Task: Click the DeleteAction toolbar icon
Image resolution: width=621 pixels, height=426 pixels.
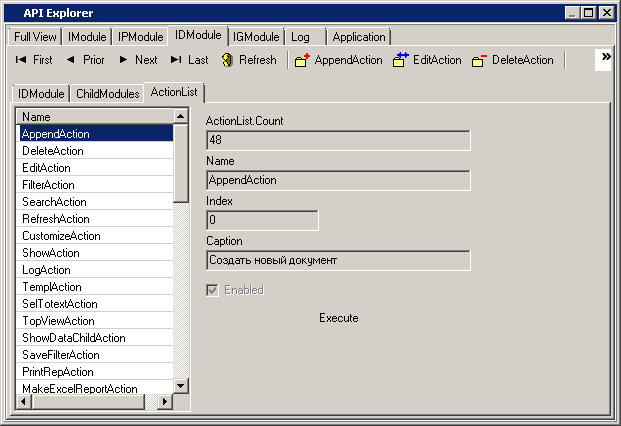Action: [x=479, y=60]
